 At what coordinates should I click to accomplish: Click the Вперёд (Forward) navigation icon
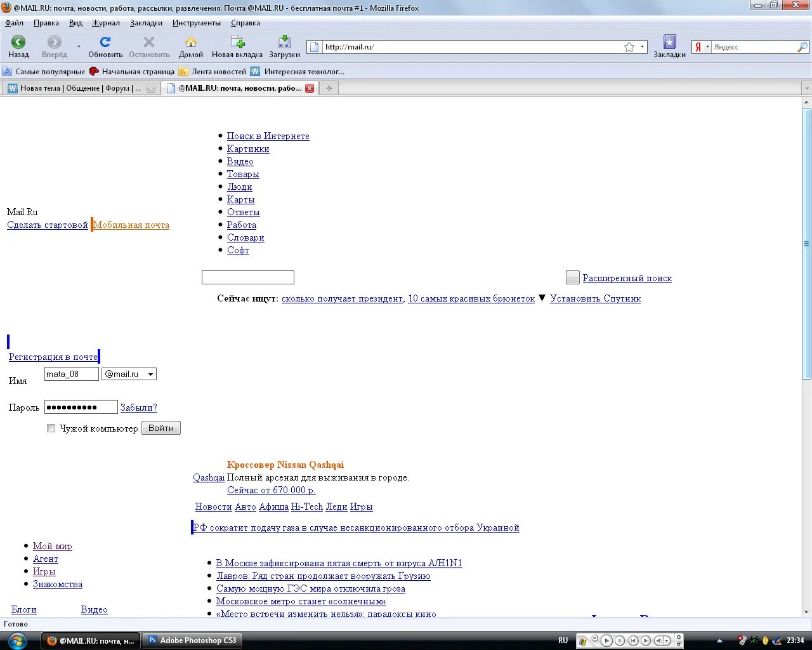pos(55,42)
